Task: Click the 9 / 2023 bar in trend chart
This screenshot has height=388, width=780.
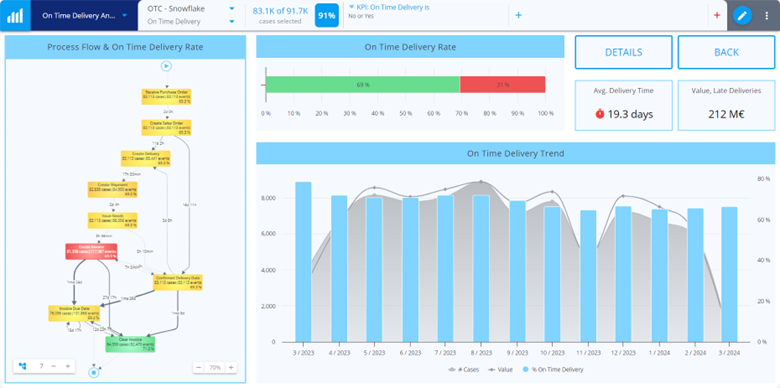Action: 517,271
